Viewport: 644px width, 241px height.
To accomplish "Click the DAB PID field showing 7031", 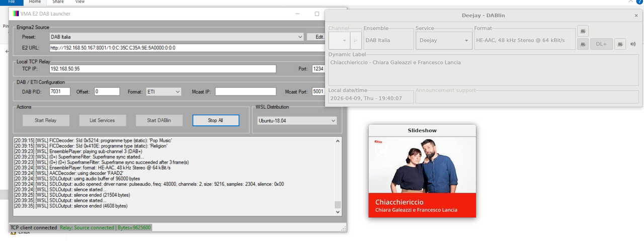I will 59,92.
